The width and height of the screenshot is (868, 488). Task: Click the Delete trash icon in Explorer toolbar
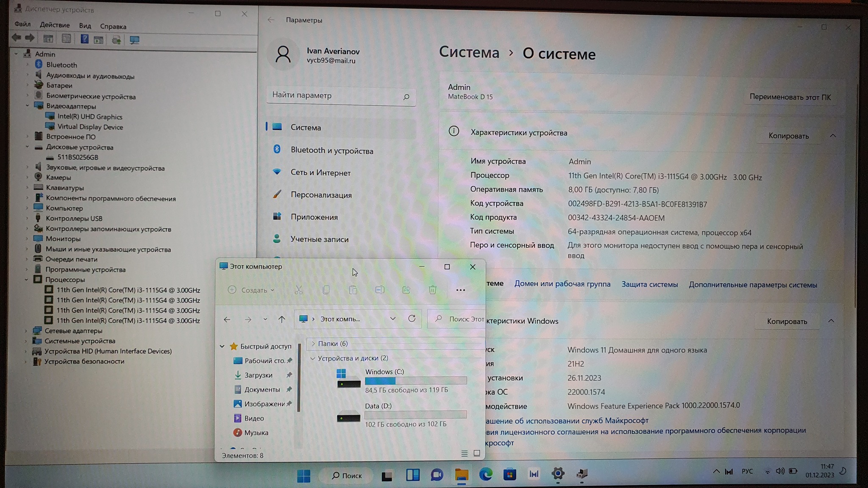point(432,290)
